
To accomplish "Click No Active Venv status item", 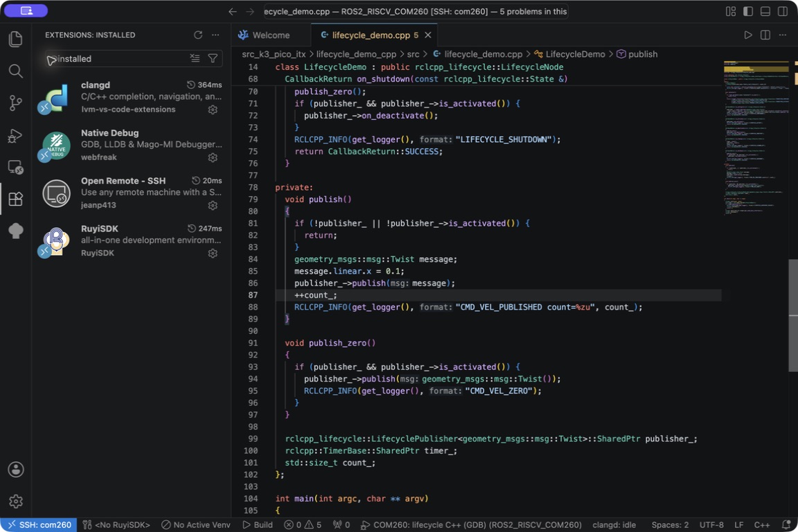I will [x=196, y=525].
